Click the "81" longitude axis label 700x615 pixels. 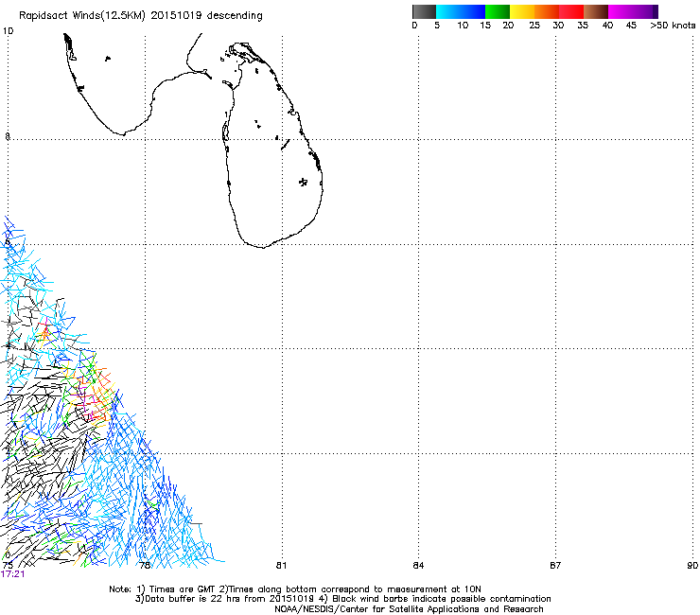281,566
